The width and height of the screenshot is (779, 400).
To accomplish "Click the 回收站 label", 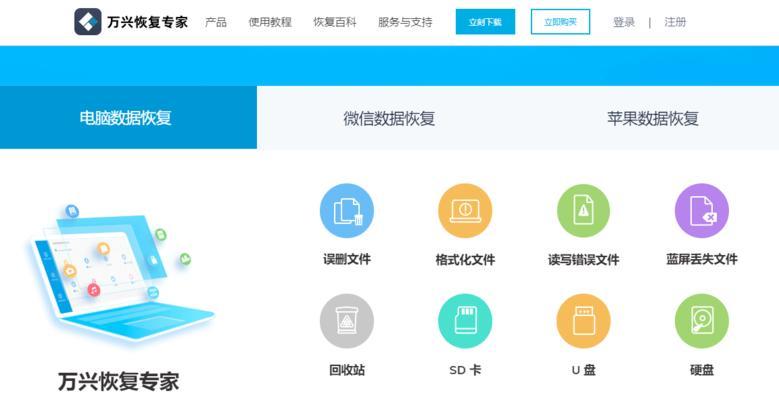I will coord(347,370).
